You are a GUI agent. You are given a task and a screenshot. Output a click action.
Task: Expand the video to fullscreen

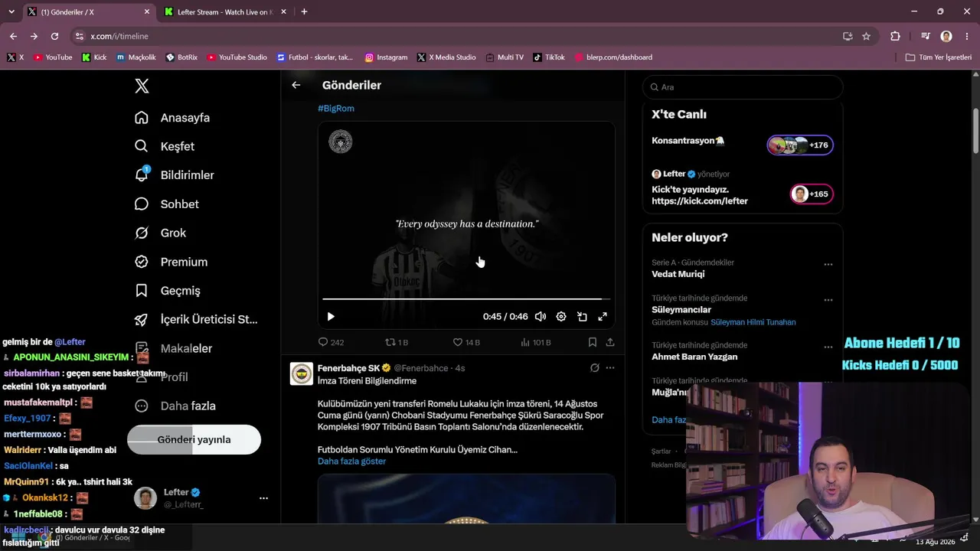[x=603, y=317]
